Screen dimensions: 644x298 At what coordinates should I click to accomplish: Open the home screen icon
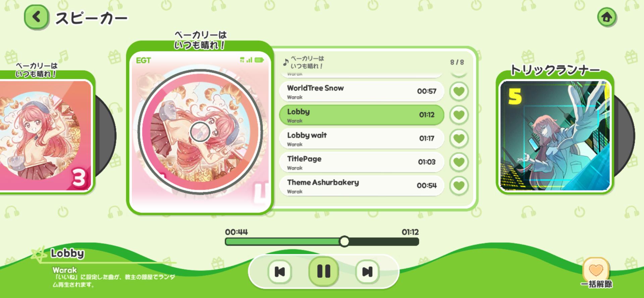coord(606,17)
